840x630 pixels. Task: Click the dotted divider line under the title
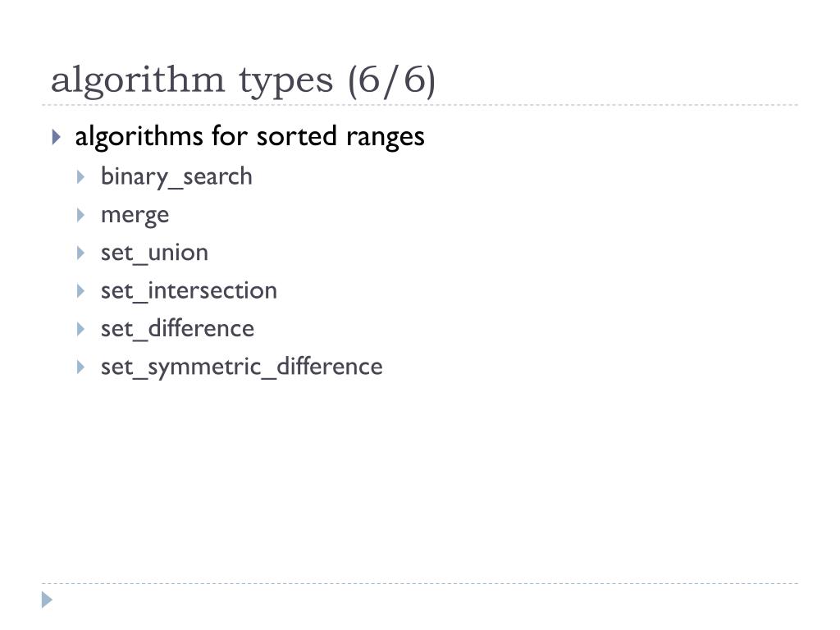click(x=420, y=105)
